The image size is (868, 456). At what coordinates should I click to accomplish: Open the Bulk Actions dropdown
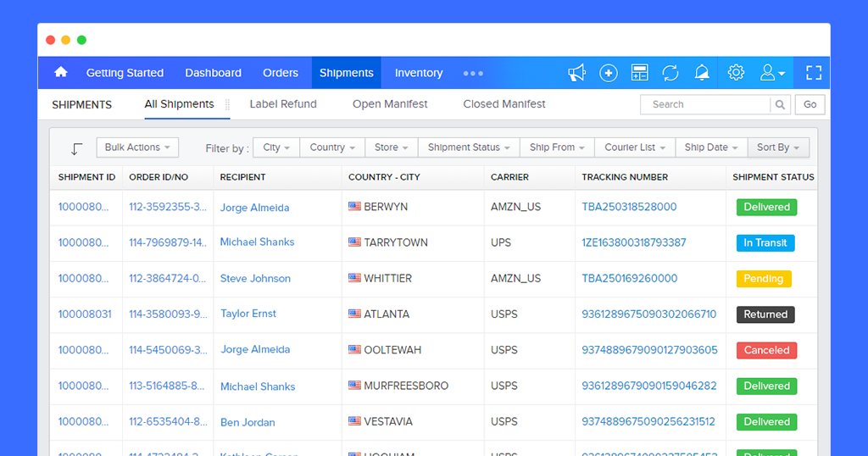(137, 147)
